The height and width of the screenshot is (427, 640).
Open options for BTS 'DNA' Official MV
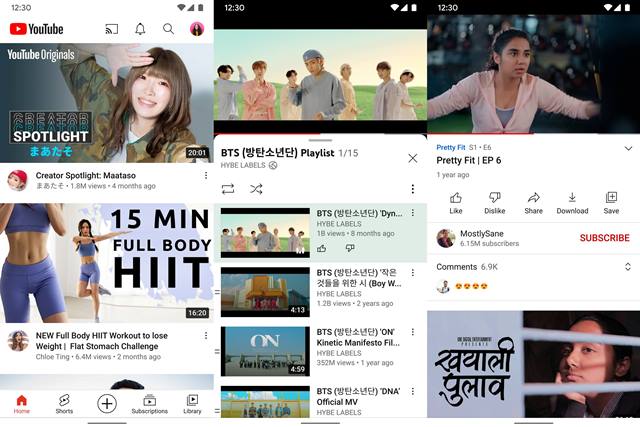[x=413, y=391]
